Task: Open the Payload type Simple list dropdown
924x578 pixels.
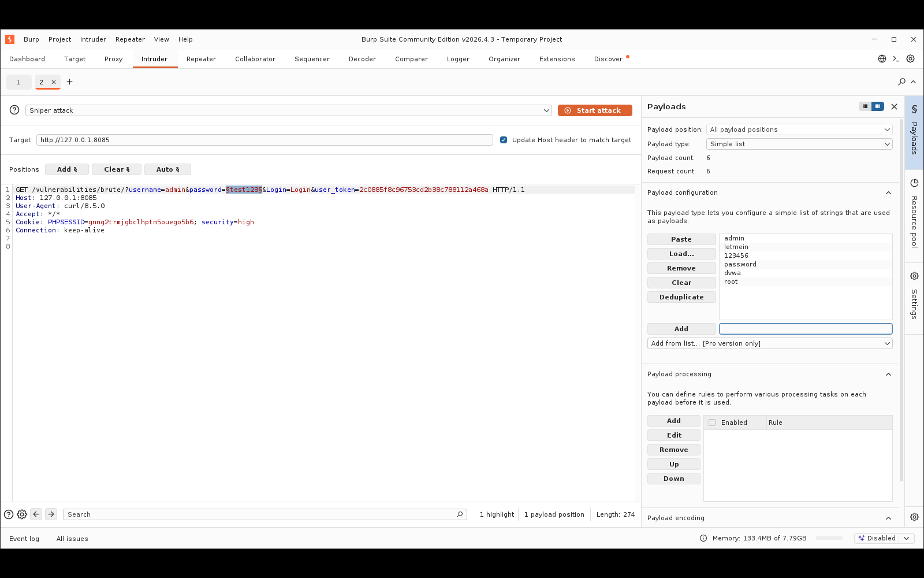Action: [799, 144]
